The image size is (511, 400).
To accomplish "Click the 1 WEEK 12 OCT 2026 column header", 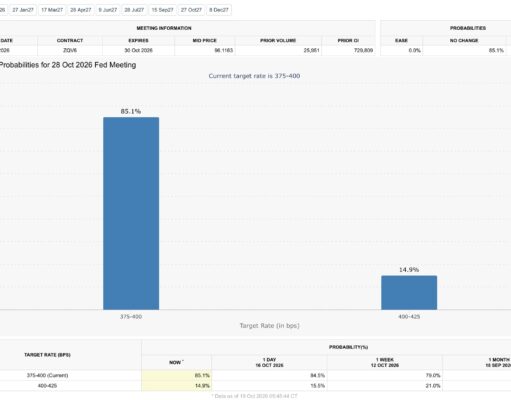I will pyautogui.click(x=385, y=362).
